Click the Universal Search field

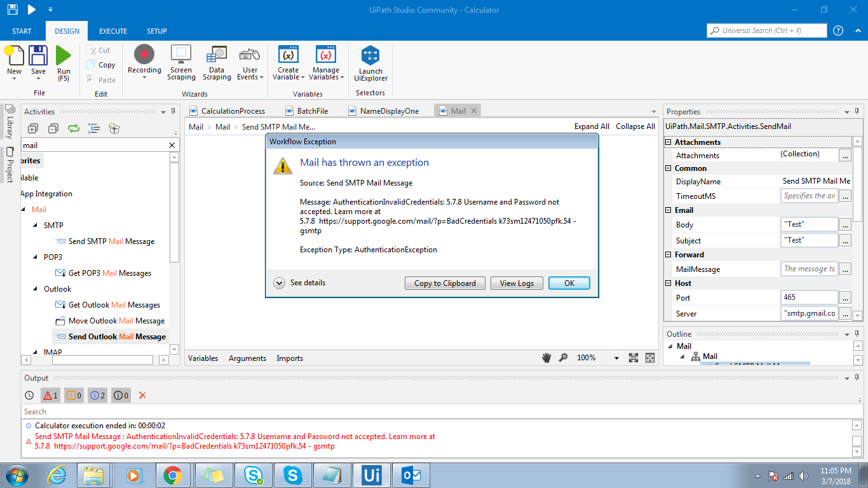(767, 30)
